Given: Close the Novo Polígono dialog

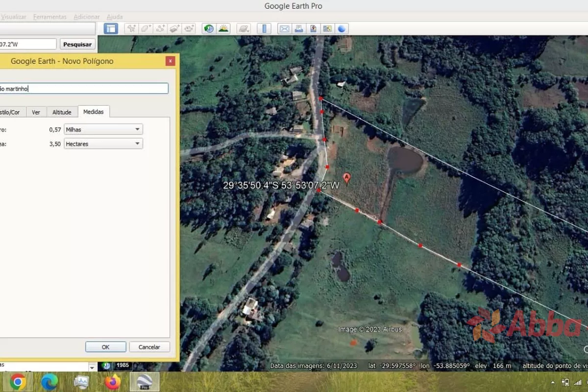Looking at the screenshot, I should click(170, 61).
